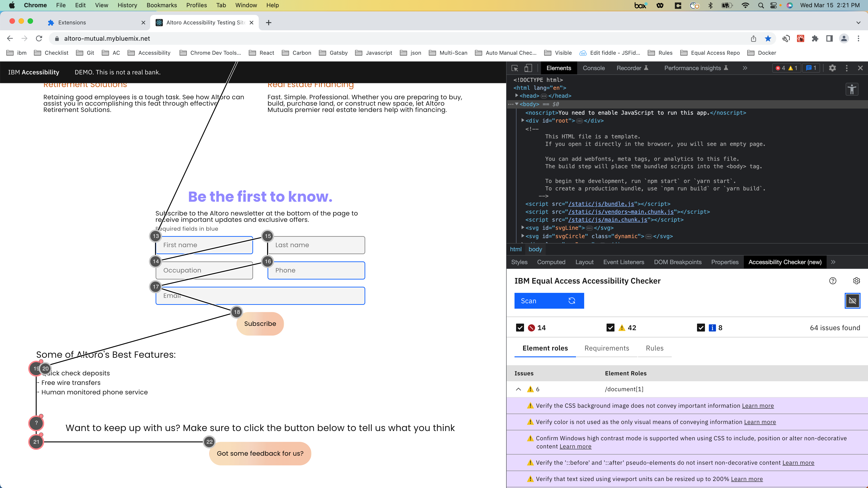Disable the 8 recommendations checkbox

click(x=701, y=327)
